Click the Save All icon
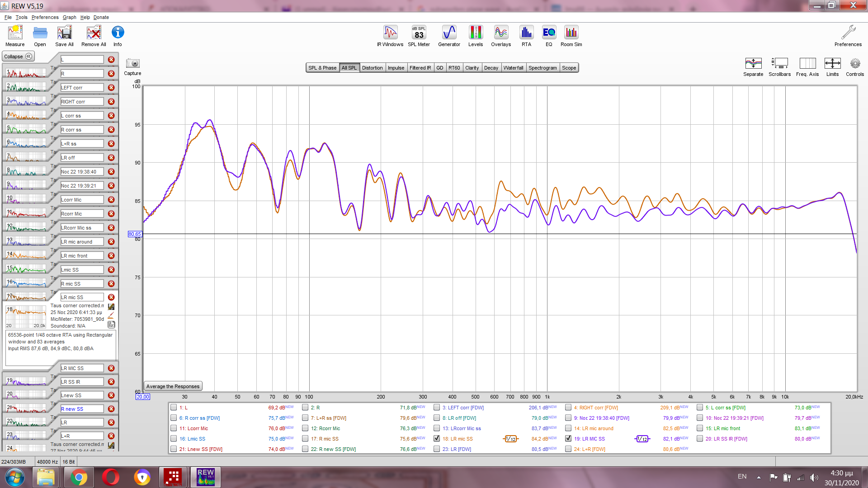Image resolution: width=868 pixels, height=488 pixels. pos(64,36)
